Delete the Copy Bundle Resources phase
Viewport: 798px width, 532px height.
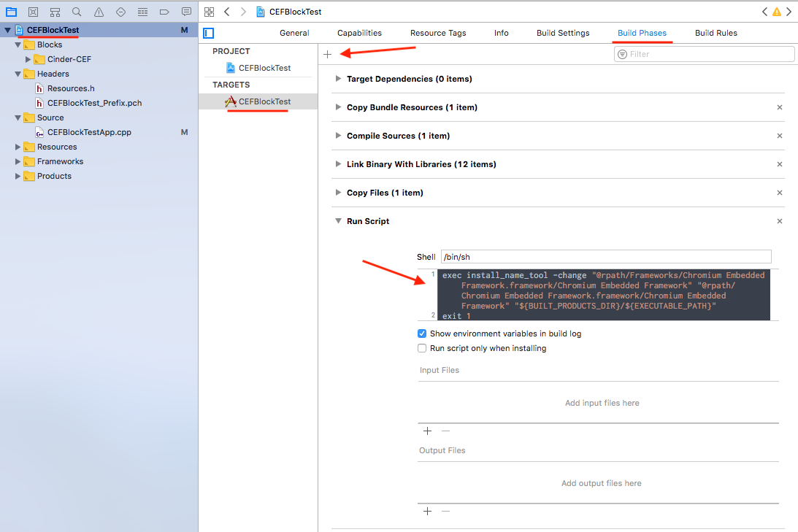tap(779, 107)
